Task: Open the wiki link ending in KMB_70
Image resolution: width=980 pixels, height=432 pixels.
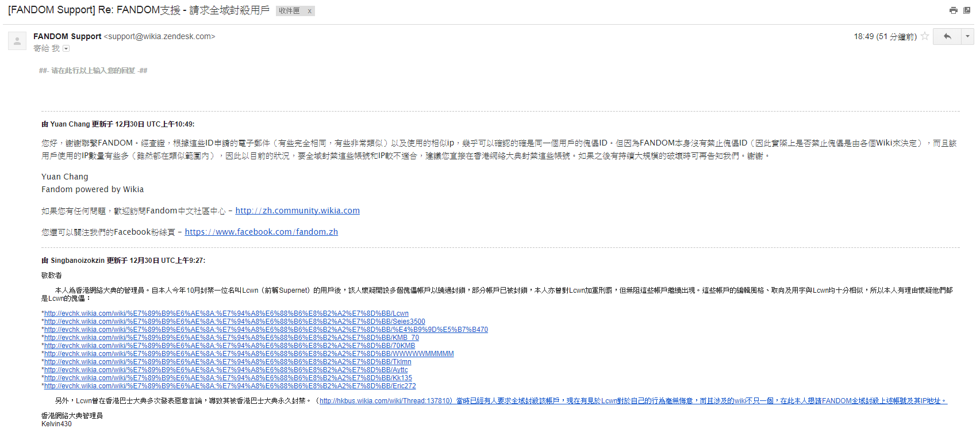Action: (232, 338)
